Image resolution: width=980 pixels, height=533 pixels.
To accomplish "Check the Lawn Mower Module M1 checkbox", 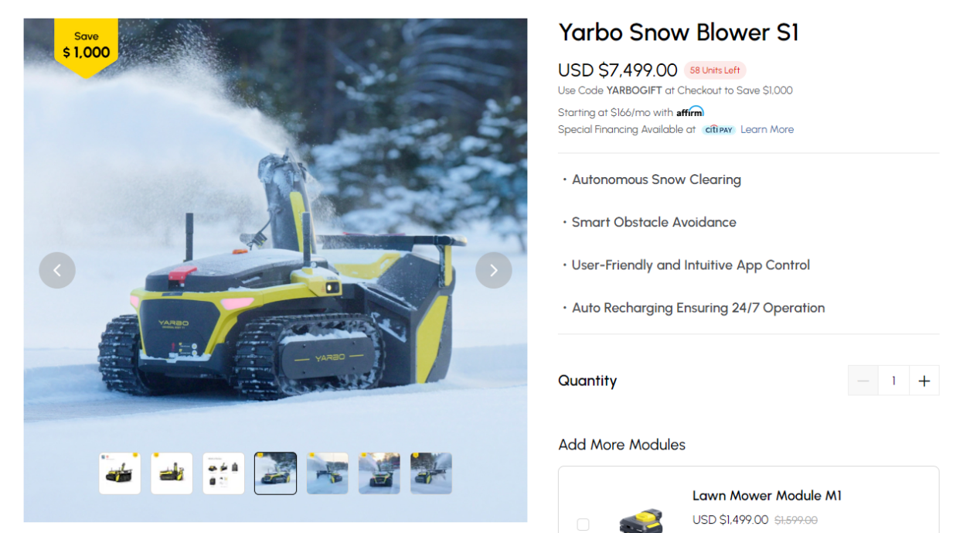I will (x=583, y=524).
